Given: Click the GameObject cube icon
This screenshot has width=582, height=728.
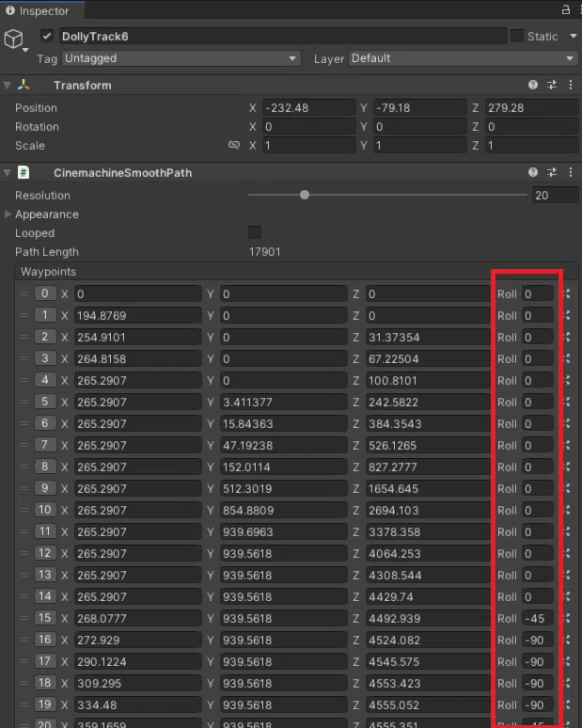Looking at the screenshot, I should (x=13, y=39).
